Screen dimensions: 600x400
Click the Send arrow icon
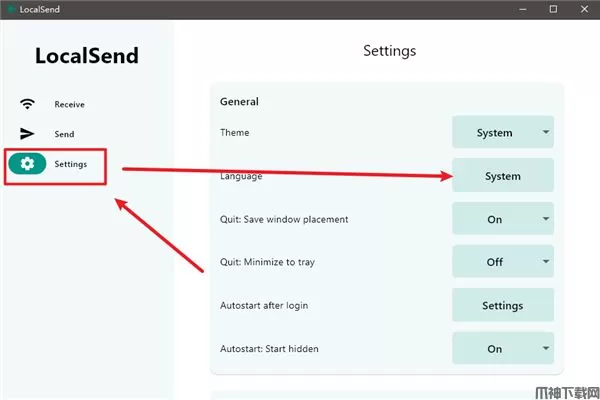click(27, 134)
